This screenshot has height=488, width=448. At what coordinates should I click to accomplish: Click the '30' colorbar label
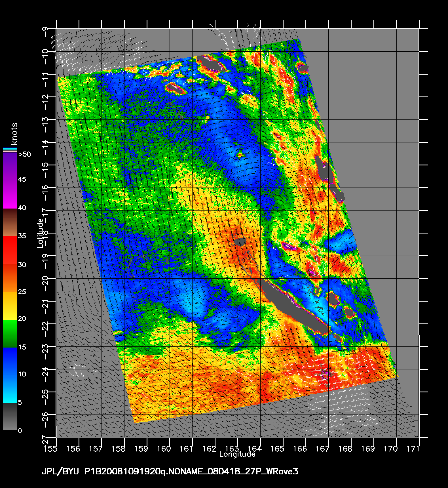[22, 265]
